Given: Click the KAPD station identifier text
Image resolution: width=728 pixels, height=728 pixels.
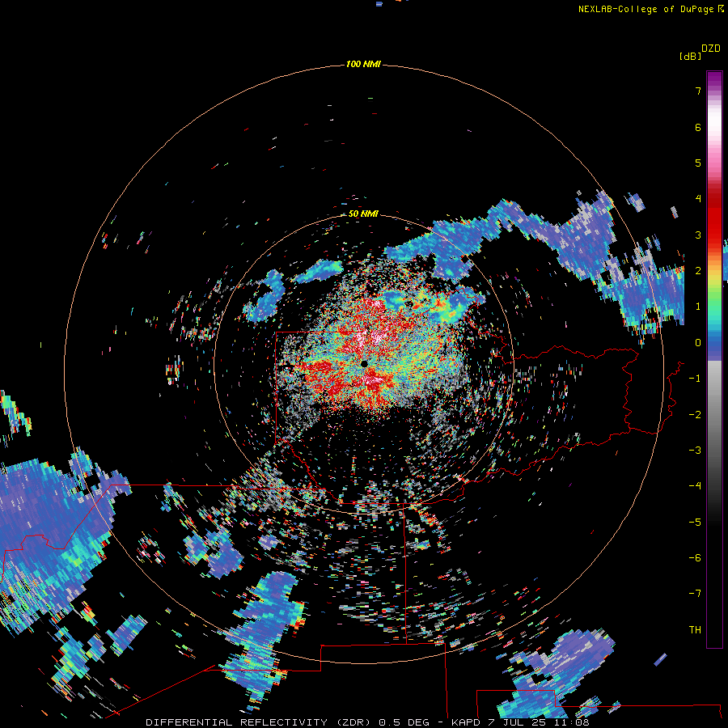Looking at the screenshot, I should [466, 722].
